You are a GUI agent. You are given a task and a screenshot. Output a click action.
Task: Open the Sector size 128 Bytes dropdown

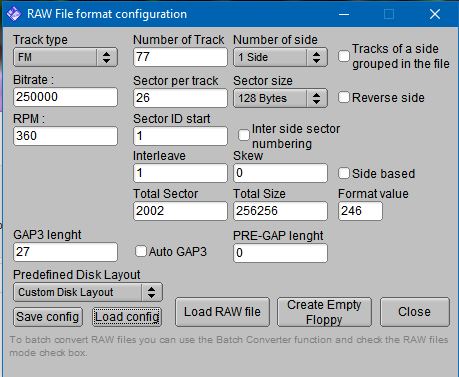tap(280, 98)
